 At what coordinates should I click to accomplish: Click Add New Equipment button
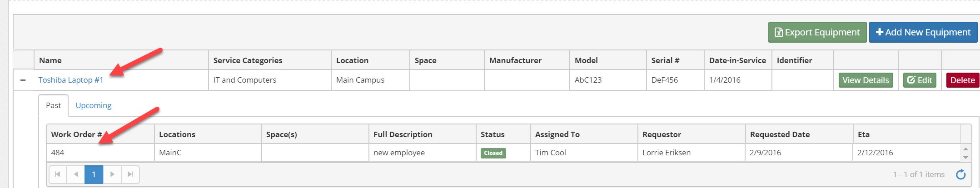(923, 32)
